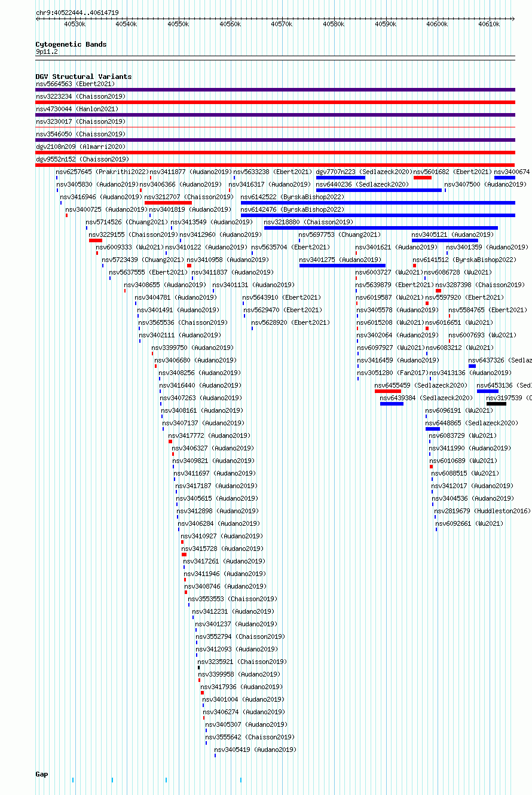Click nsv3555642 (Chaisson2019) label
This screenshot has height=795, width=532.
pos(250,738)
